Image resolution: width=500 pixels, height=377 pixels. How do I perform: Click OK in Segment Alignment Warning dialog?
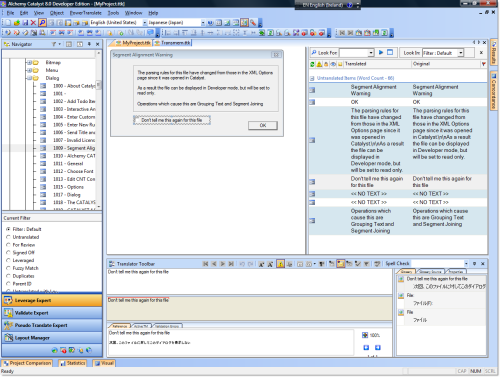(x=263, y=125)
